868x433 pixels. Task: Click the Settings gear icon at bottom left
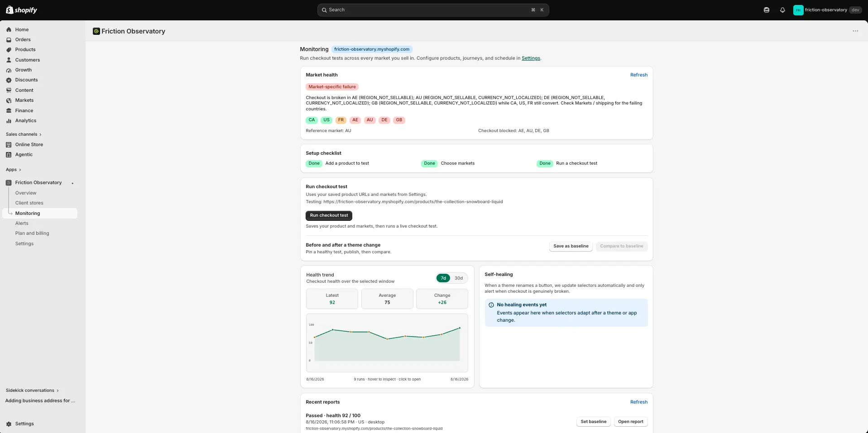click(9, 424)
